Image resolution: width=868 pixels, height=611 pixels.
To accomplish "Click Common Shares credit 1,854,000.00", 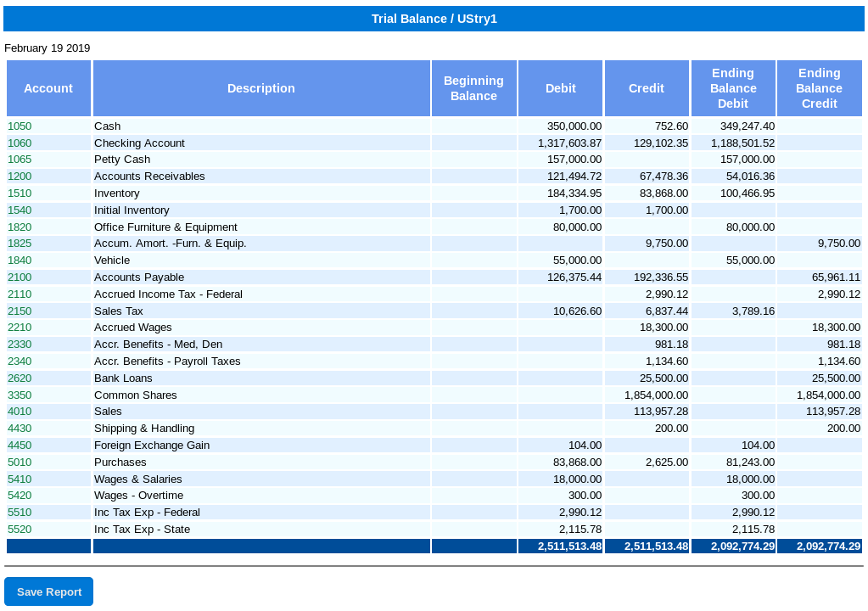I will pos(657,395).
